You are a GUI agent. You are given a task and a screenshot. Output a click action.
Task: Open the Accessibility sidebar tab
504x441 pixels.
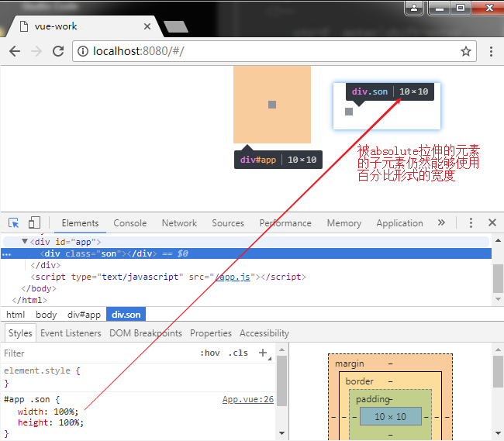click(x=264, y=333)
